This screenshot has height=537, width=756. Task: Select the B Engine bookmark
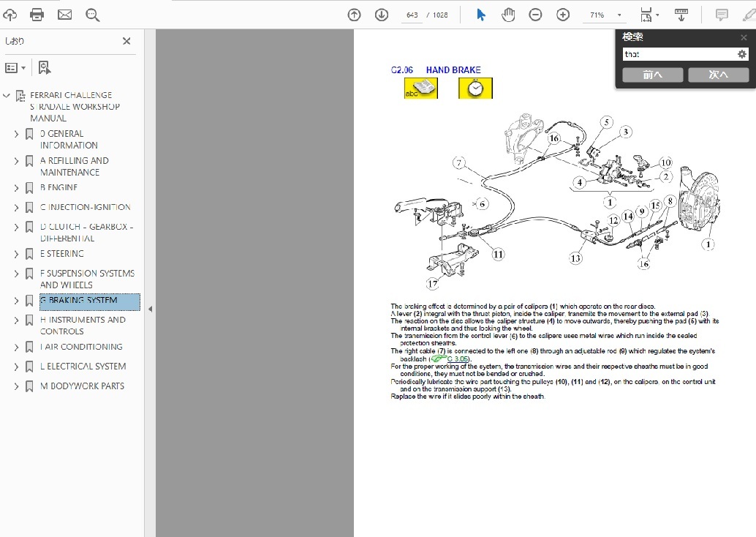click(x=58, y=188)
